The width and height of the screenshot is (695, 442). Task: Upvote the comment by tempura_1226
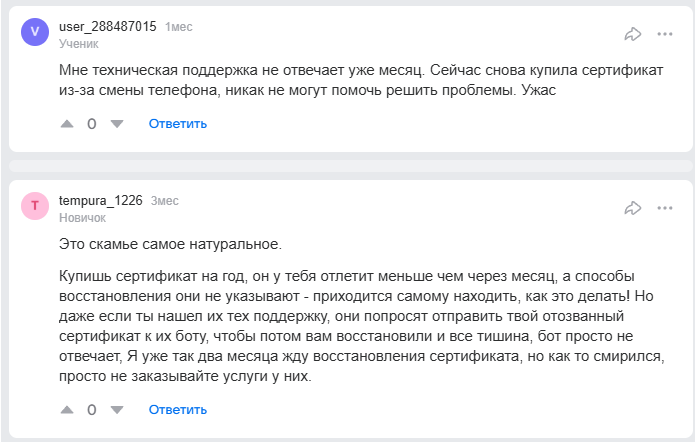pyautogui.click(x=67, y=410)
